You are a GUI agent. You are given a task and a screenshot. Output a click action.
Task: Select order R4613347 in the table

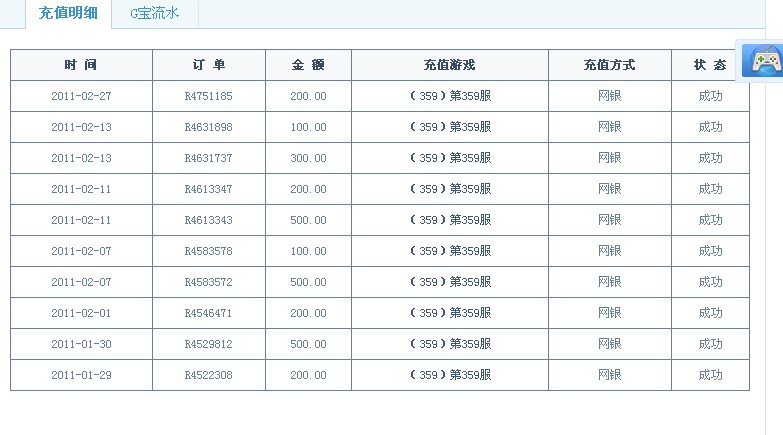coord(208,189)
